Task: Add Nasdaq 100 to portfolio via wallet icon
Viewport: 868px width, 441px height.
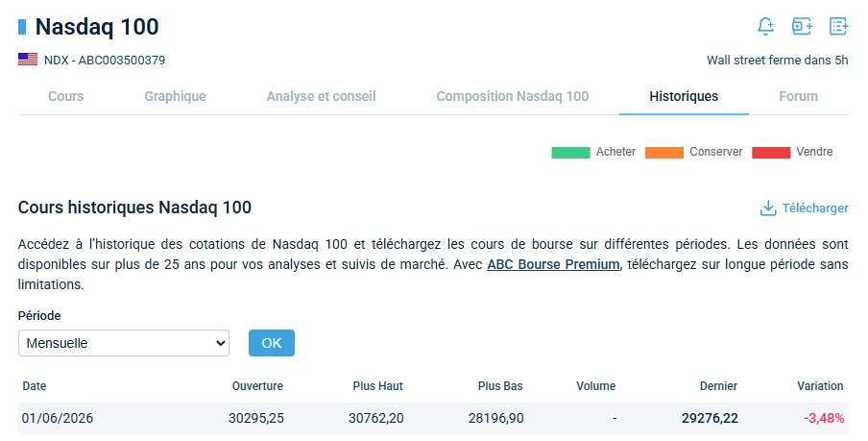Action: [802, 26]
